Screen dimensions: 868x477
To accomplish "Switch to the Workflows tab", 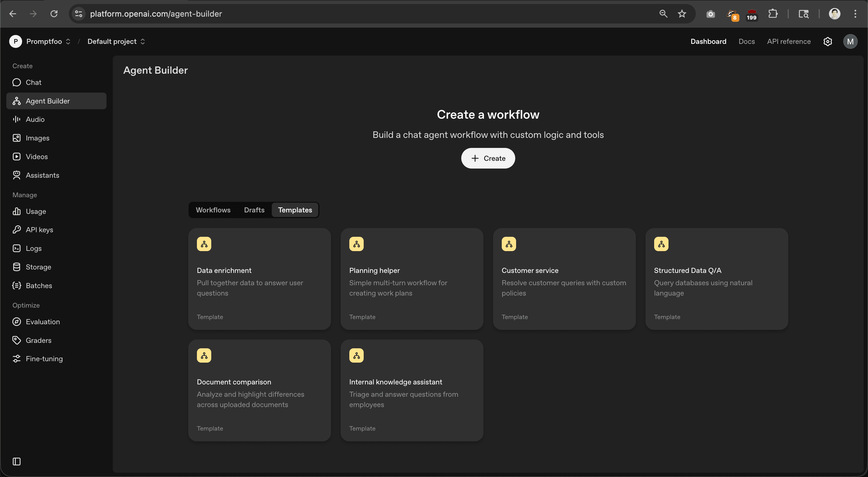I will tap(213, 210).
